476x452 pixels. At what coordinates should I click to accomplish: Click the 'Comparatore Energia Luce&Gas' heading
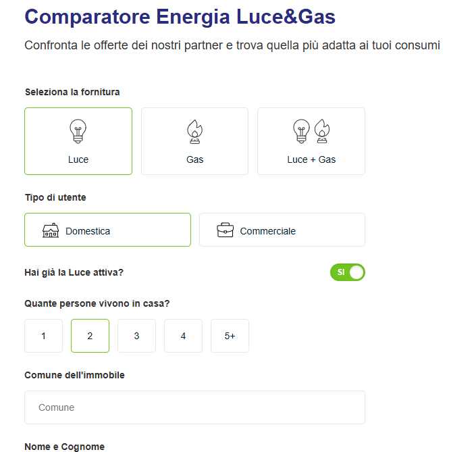coord(180,16)
